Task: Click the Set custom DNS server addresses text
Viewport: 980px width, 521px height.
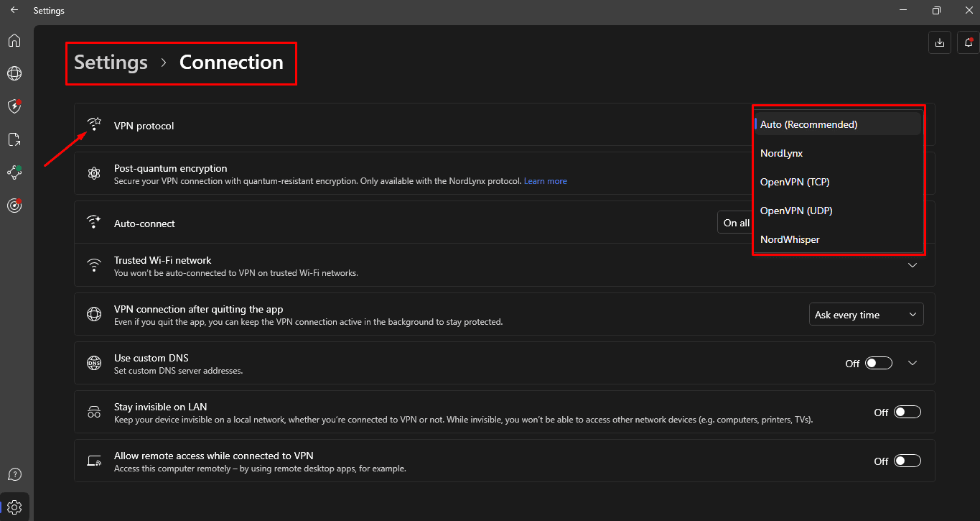Action: point(179,371)
